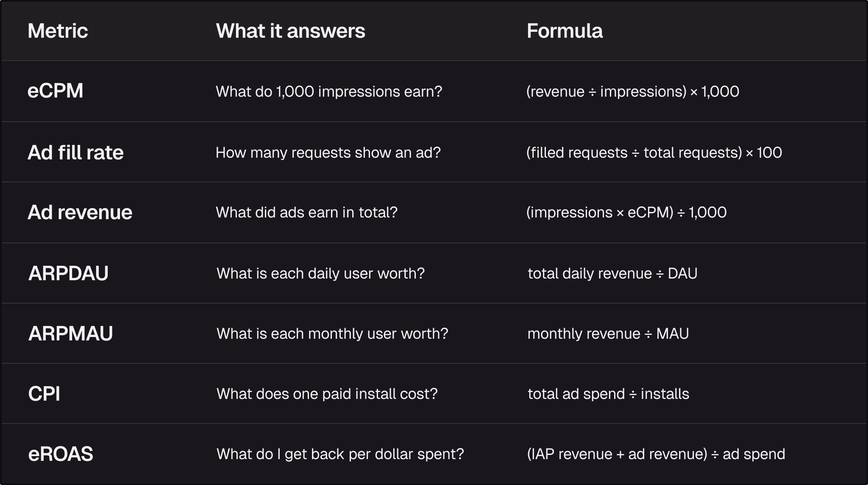Image resolution: width=868 pixels, height=485 pixels.
Task: Select formula '(impressions × eCPM) ÷ 1,000'
Action: [x=626, y=212]
